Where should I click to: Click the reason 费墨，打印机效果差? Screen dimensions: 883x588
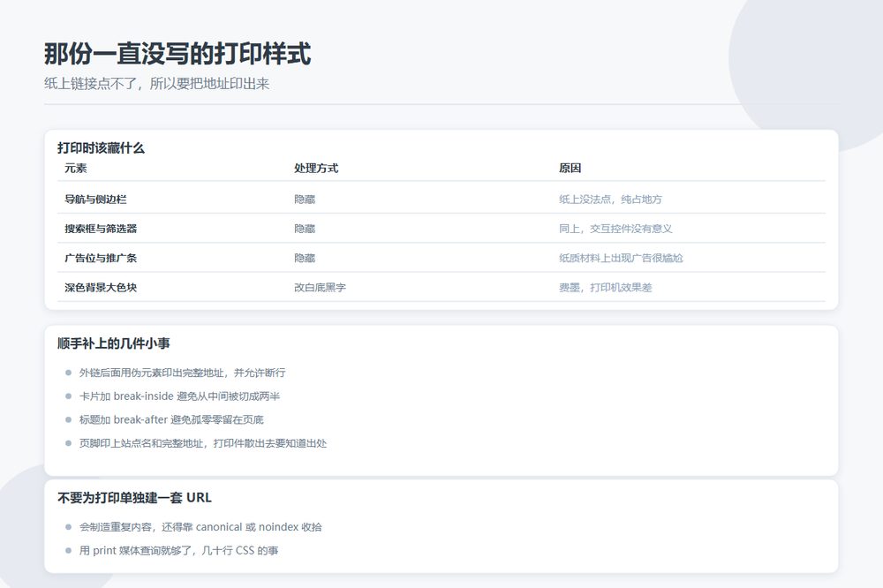click(x=606, y=287)
